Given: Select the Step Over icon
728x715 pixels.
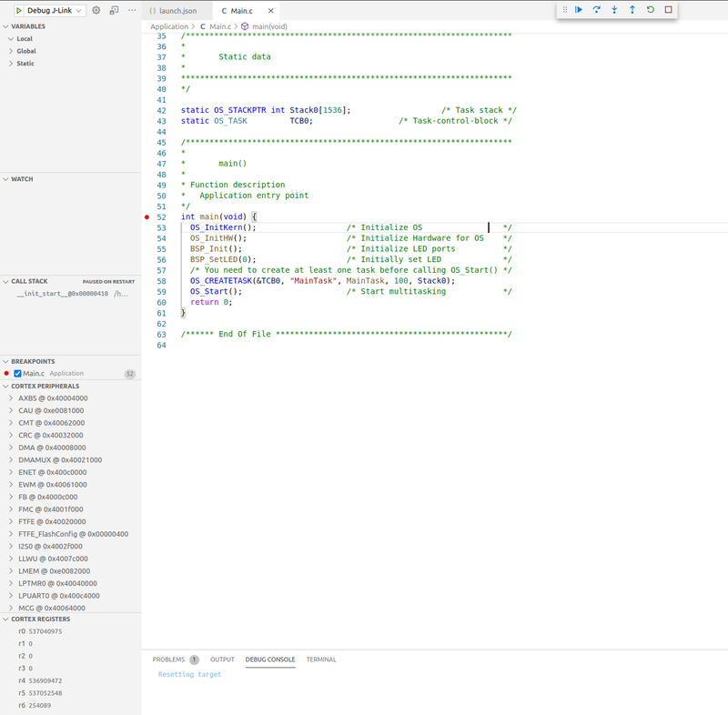Looking at the screenshot, I should [598, 9].
